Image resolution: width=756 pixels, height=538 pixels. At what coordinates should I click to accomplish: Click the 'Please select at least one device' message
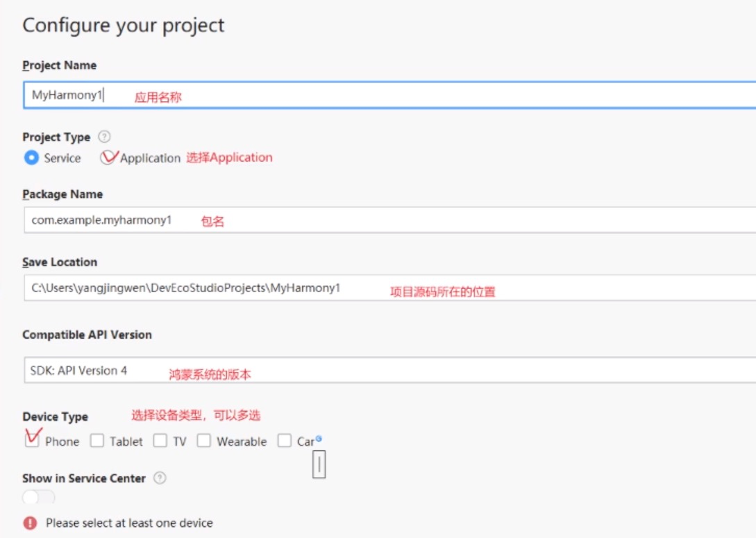129,523
